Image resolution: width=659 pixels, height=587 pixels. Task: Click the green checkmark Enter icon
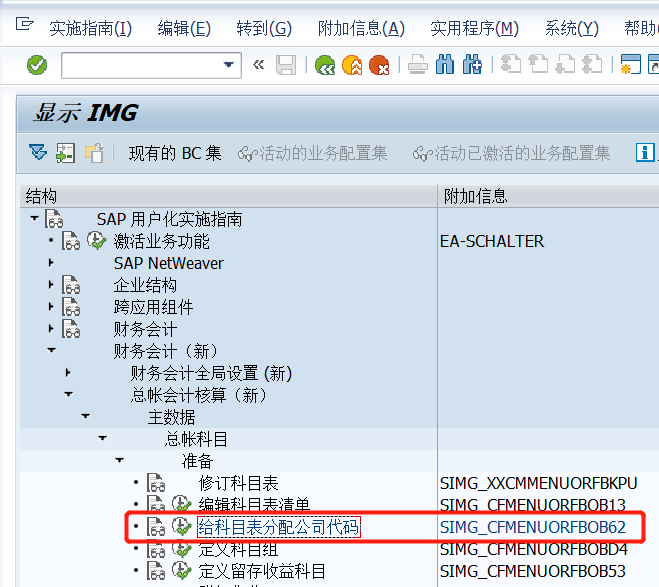[37, 65]
